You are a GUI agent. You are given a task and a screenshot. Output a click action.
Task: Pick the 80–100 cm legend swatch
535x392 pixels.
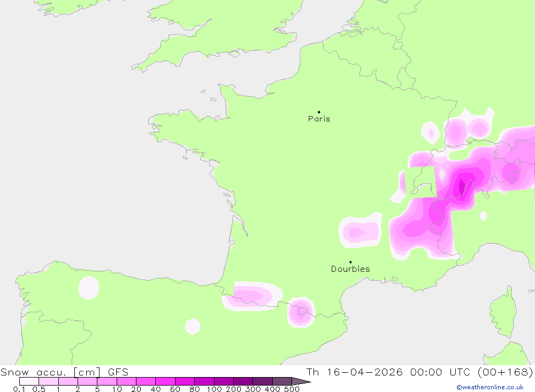(x=204, y=381)
